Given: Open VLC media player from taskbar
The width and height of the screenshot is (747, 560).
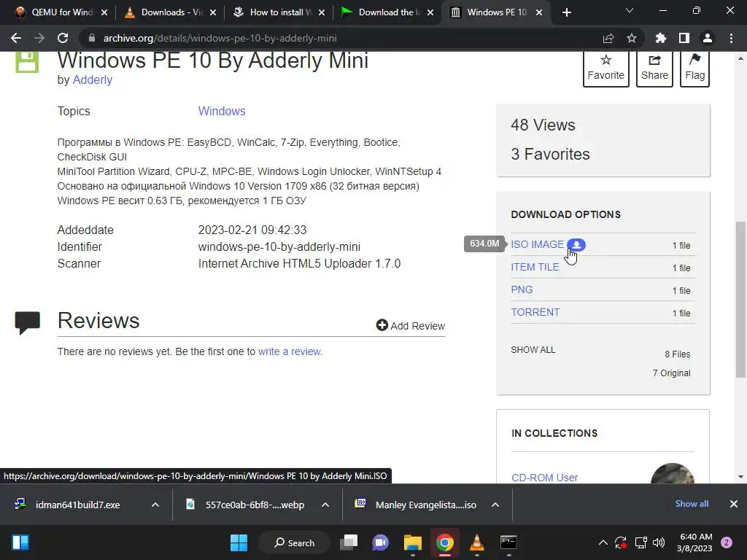Looking at the screenshot, I should pos(476,542).
